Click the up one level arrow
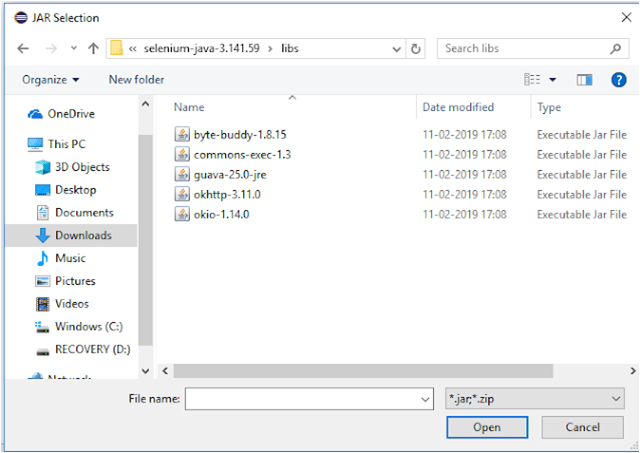The width and height of the screenshot is (640, 453). coord(93,48)
